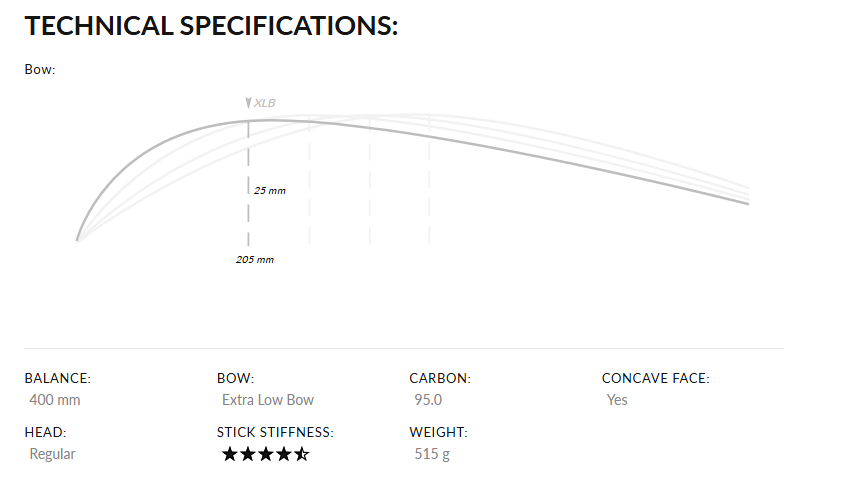The height and width of the screenshot is (480, 847).
Task: Click the 400 mm balance value
Action: tap(55, 400)
